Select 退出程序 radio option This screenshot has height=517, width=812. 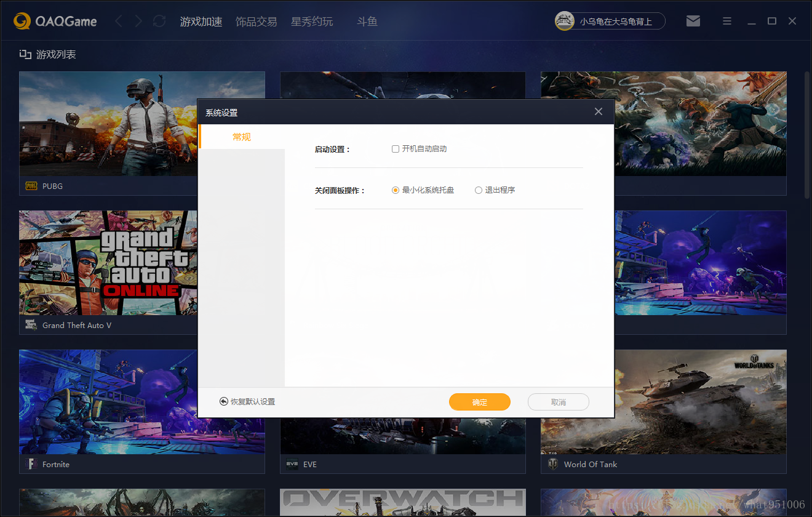tap(479, 190)
